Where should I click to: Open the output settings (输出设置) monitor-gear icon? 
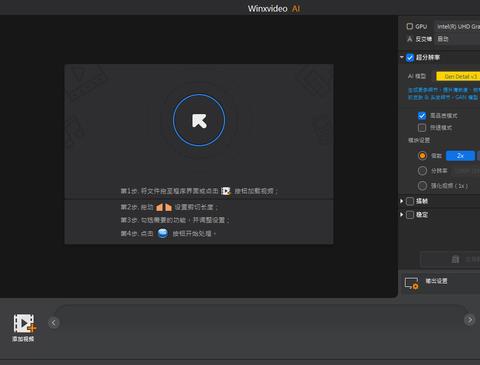412,283
